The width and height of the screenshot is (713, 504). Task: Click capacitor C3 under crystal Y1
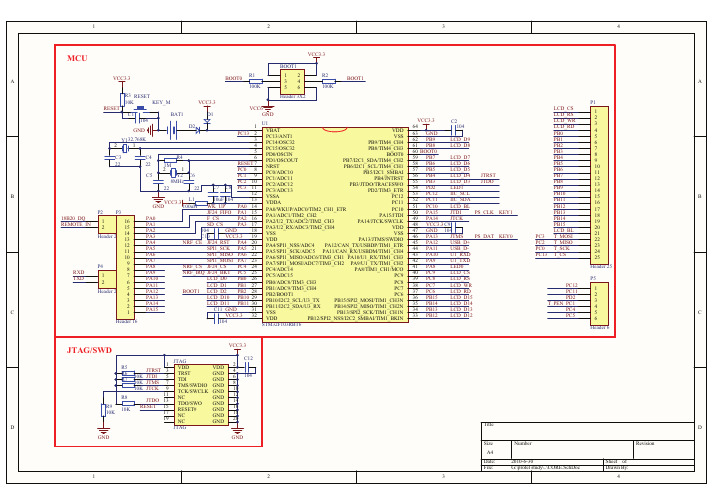109,158
